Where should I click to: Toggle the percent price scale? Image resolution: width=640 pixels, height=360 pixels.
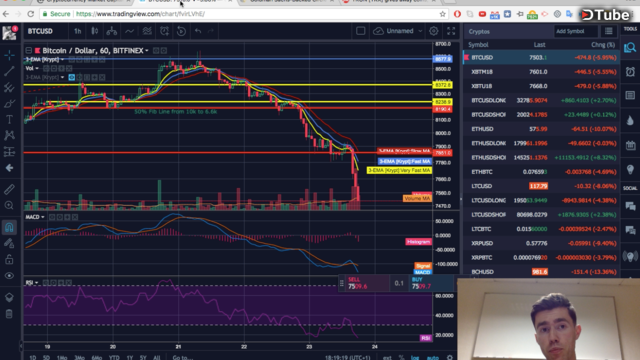point(401,358)
